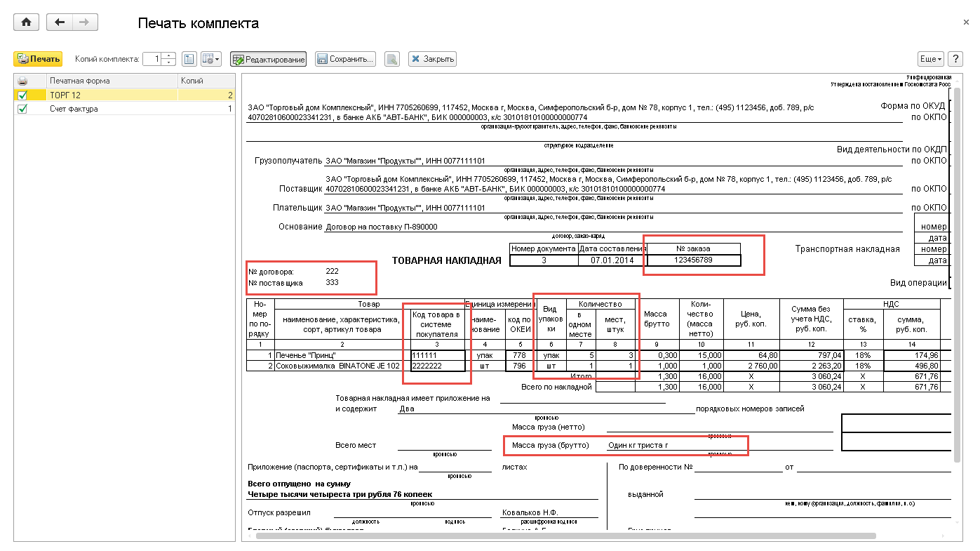Close the Печать комплекта tab with ×
Viewport: 980px width, 551px height.
click(967, 22)
